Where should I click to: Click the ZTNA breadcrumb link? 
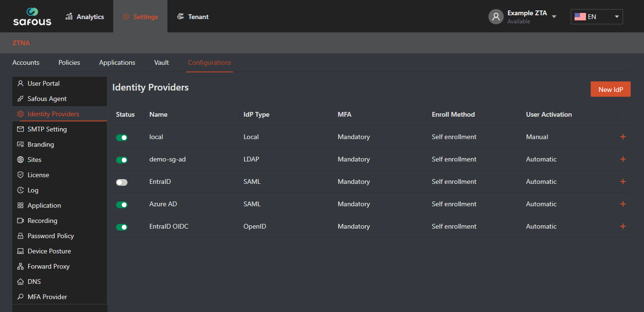tap(21, 43)
